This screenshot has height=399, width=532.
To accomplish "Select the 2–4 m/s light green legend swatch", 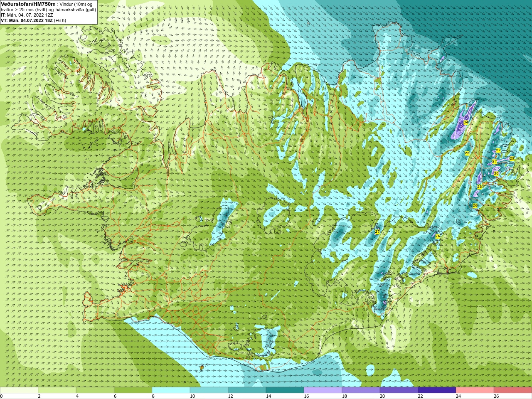I will [57, 390].
